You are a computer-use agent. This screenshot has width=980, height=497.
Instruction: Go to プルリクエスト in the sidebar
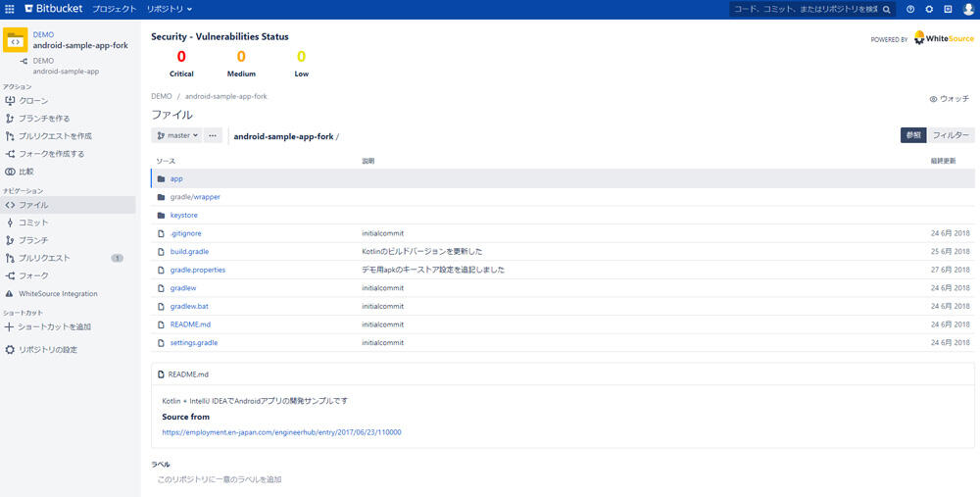click(x=45, y=258)
